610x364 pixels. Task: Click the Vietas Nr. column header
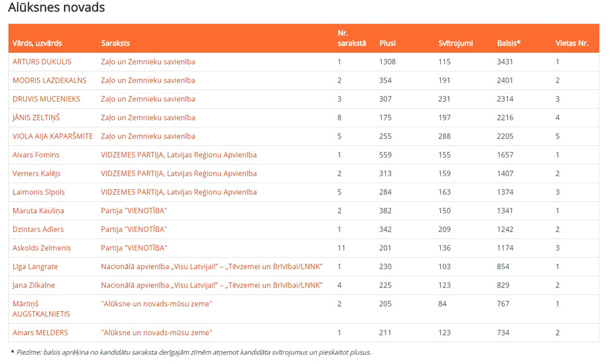[572, 43]
